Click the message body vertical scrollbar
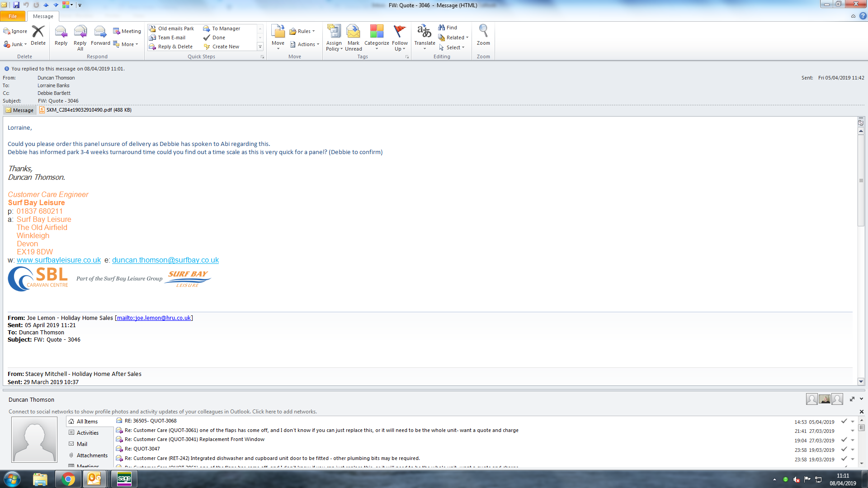Screen dimensions: 868x488 (861, 181)
